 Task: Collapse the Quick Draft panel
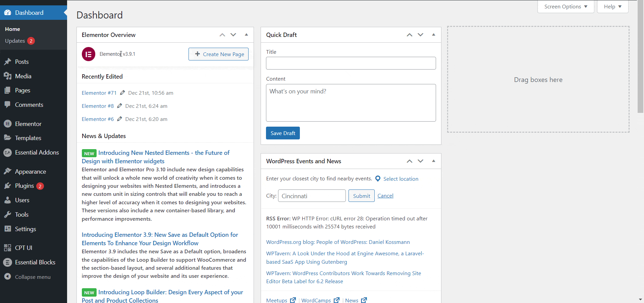pos(434,35)
